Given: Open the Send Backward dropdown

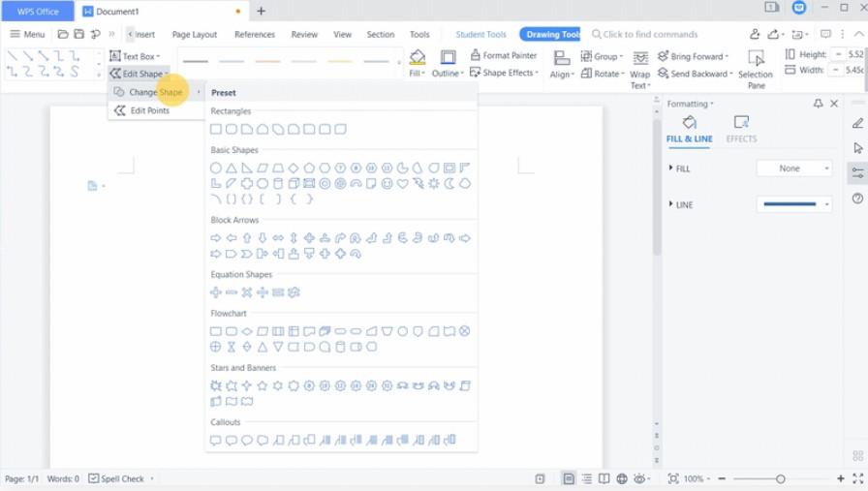Looking at the screenshot, I should (695, 74).
